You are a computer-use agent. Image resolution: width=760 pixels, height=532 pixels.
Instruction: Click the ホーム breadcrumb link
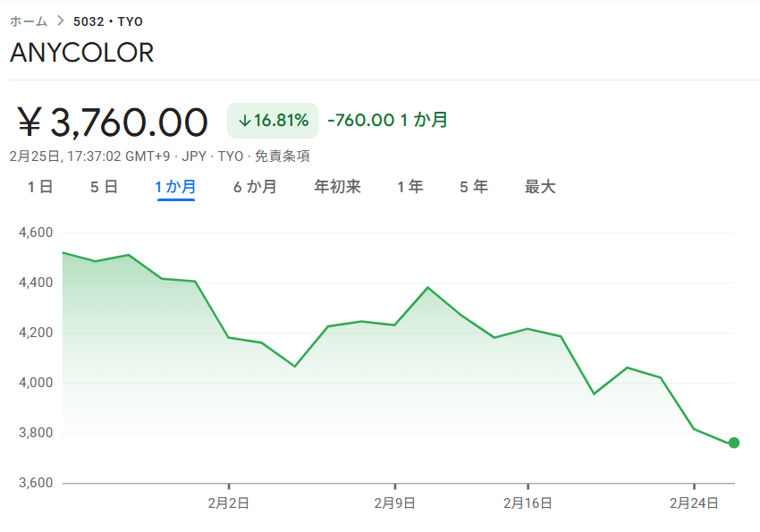click(x=29, y=21)
